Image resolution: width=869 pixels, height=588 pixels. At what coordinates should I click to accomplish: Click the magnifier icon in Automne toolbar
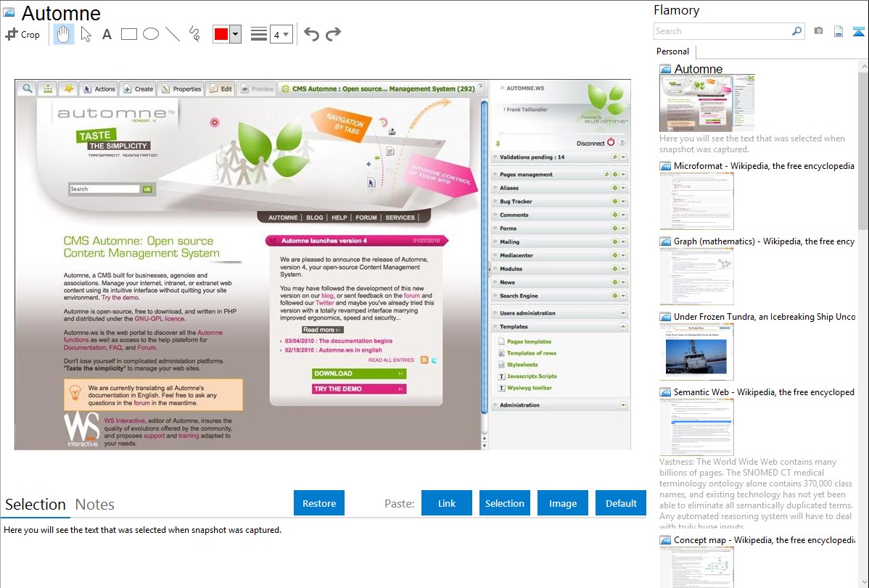click(x=27, y=88)
